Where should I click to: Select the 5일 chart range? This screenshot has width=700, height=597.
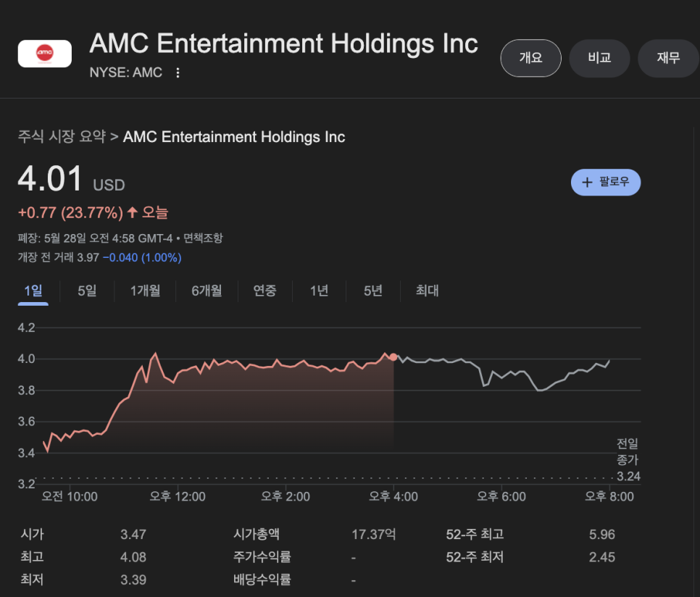[87, 291]
